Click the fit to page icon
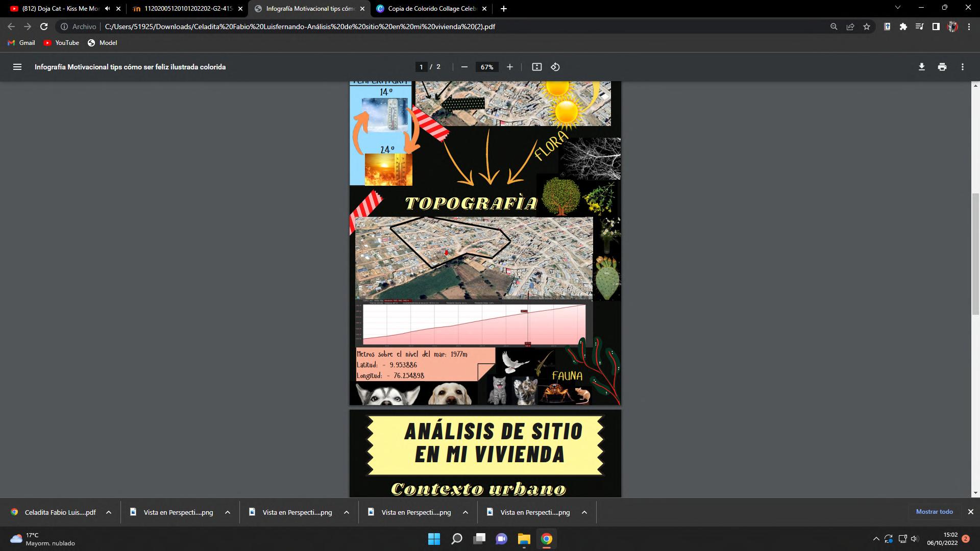Viewport: 980px width, 551px height. coord(536,67)
